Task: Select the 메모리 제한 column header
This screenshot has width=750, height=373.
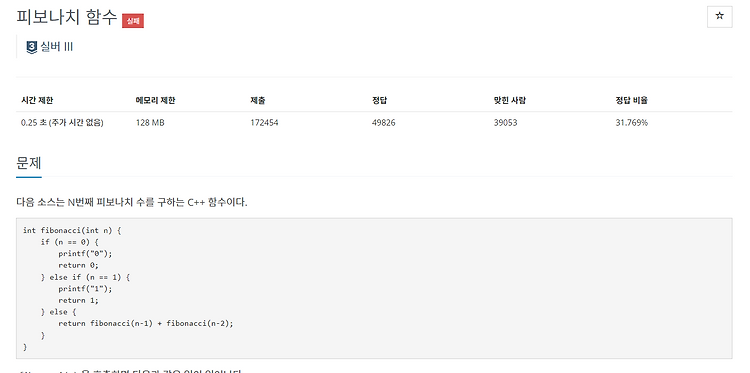Action: (155, 100)
